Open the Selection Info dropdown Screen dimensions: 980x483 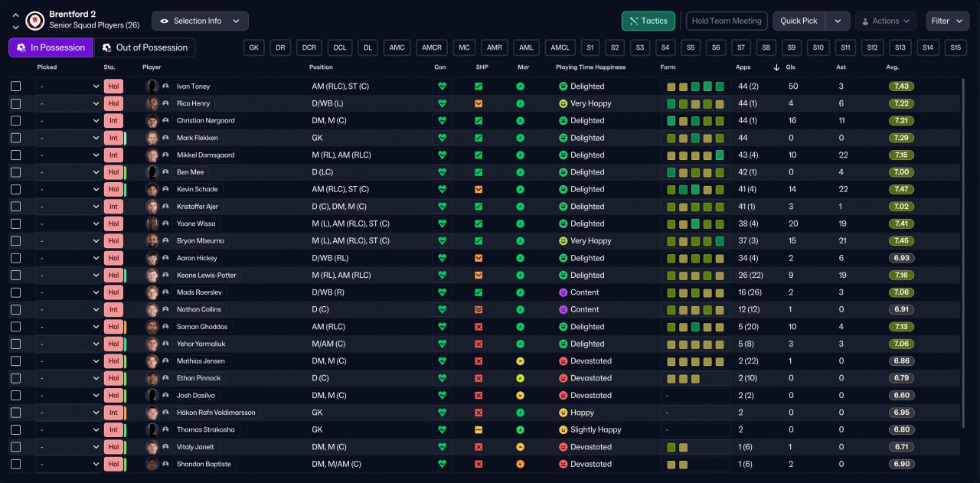[200, 21]
